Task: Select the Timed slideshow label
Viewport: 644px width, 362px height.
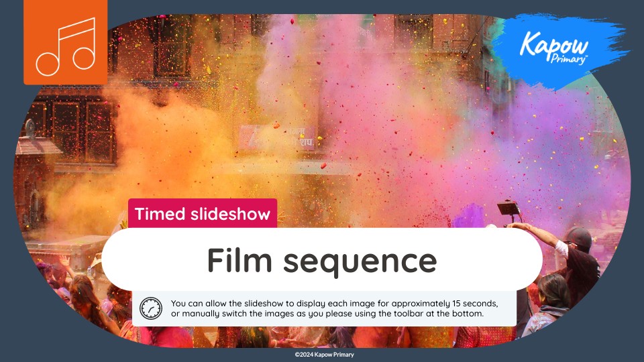Action: coord(203,213)
